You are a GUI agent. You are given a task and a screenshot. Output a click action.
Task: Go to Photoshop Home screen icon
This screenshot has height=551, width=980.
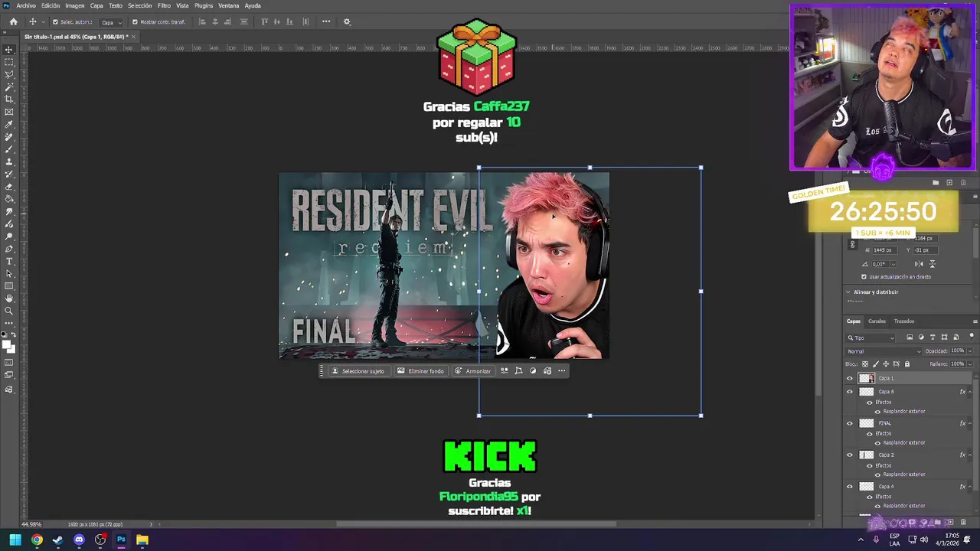(x=13, y=21)
